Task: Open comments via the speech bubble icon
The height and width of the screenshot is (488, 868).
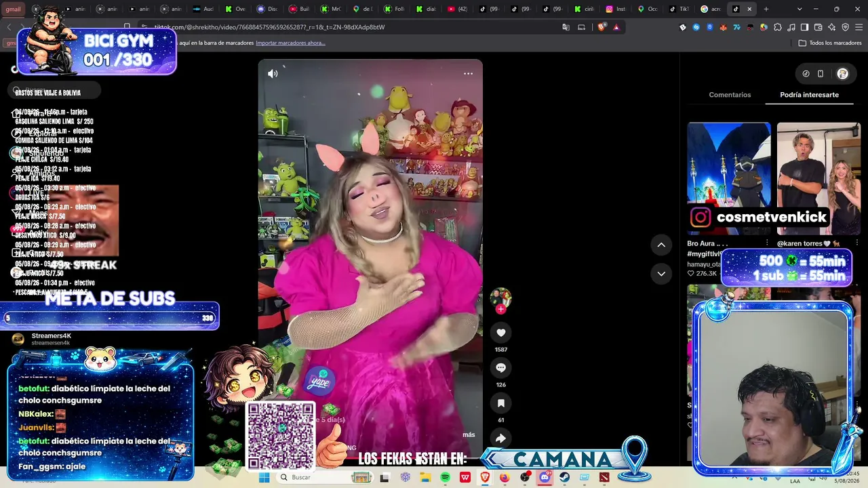Action: tap(500, 368)
